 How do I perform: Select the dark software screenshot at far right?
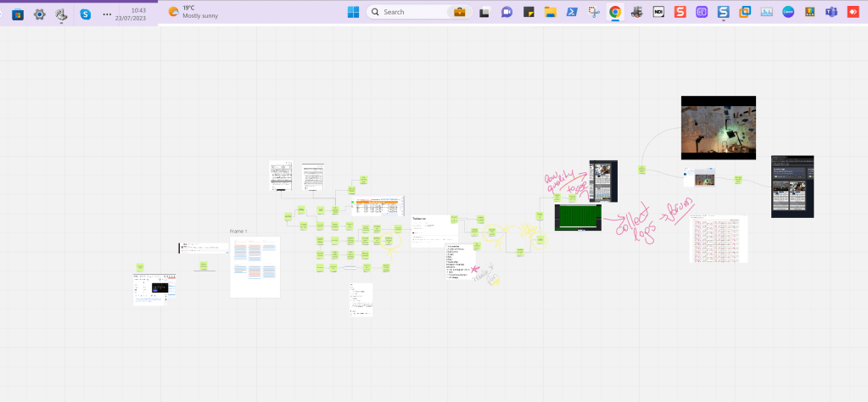point(792,187)
